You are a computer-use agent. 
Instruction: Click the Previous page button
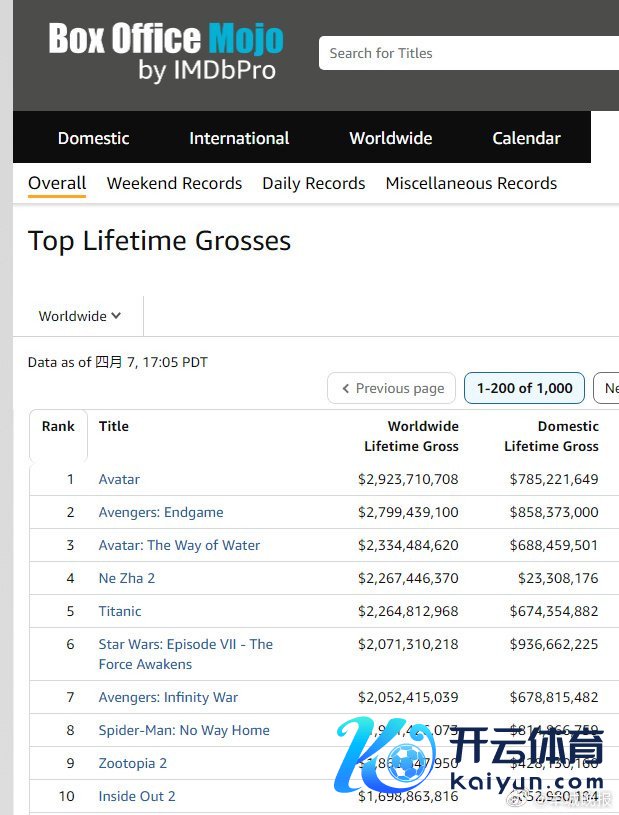click(391, 388)
